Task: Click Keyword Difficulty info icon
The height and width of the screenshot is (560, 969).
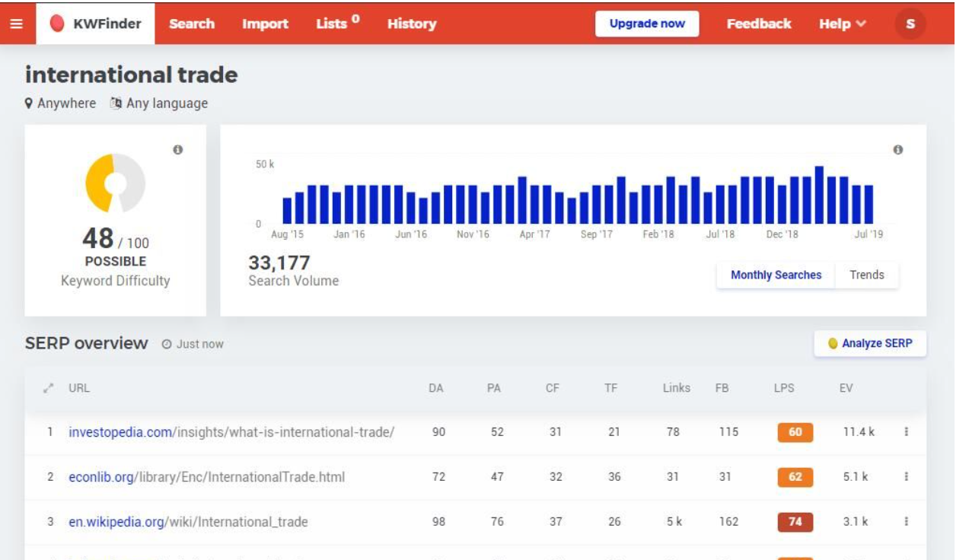Action: pos(178,150)
